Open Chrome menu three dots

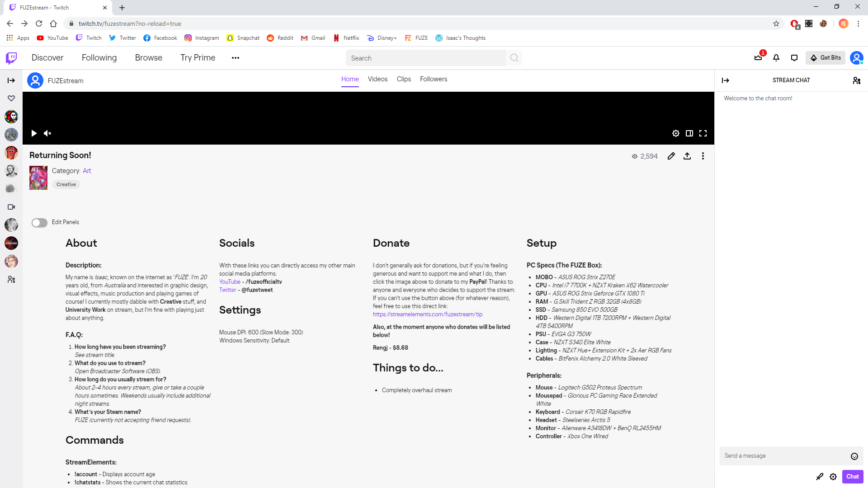[x=858, y=23]
